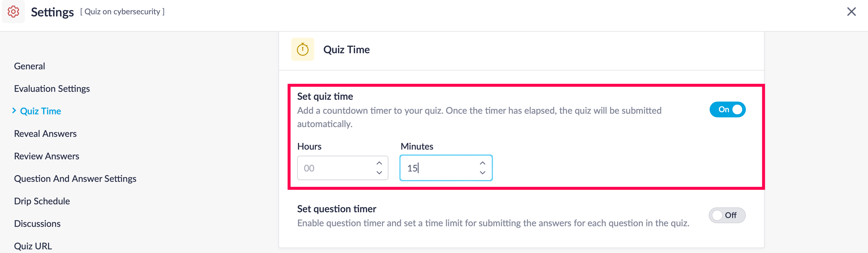This screenshot has width=868, height=253.
Task: Open the Discussions settings
Action: click(37, 224)
